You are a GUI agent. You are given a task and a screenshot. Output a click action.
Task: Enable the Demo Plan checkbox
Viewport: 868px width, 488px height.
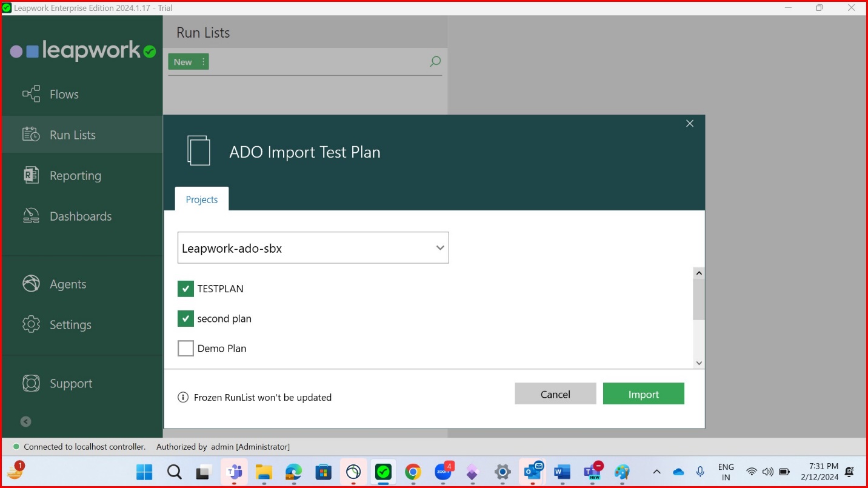click(x=185, y=348)
